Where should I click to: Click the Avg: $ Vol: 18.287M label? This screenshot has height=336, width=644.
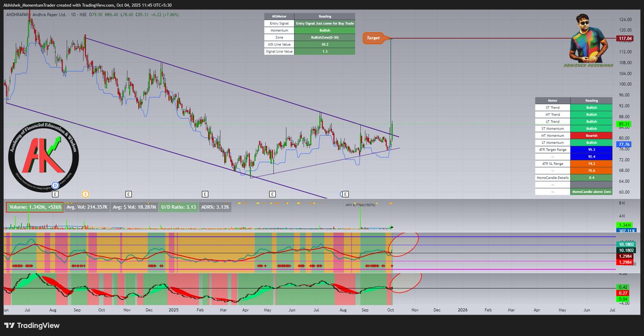point(134,207)
